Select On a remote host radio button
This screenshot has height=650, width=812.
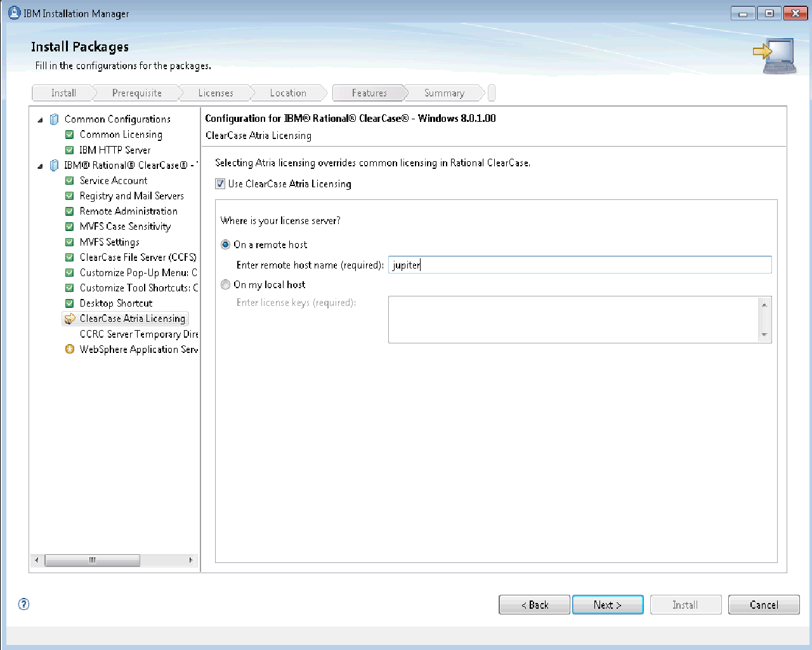coord(225,244)
